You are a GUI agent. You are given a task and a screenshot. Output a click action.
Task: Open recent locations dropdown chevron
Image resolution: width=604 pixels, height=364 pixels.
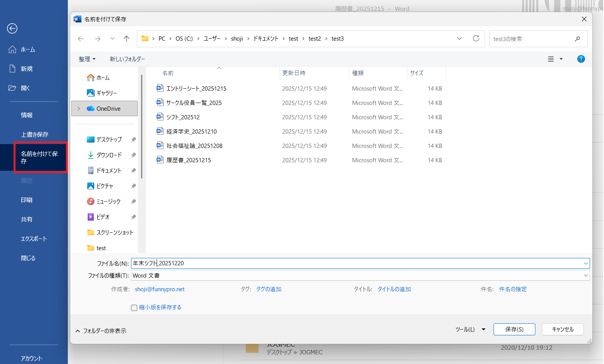112,39
